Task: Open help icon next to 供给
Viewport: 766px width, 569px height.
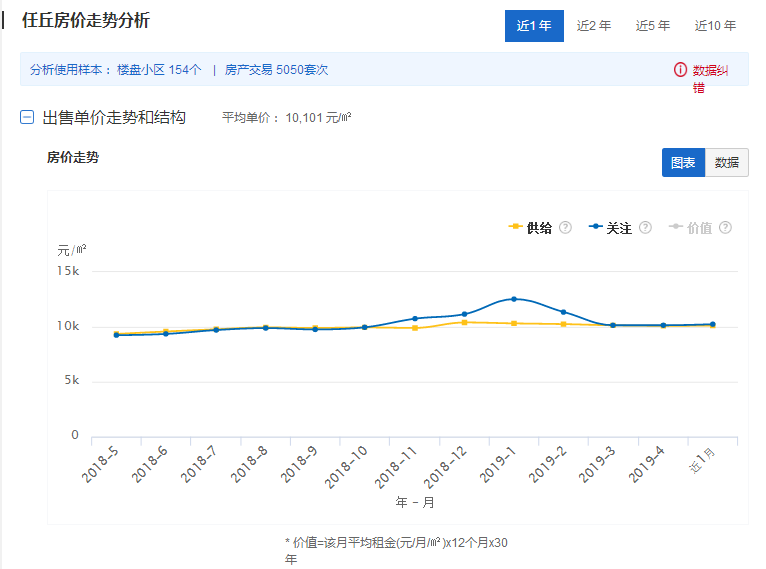Action: (x=565, y=228)
